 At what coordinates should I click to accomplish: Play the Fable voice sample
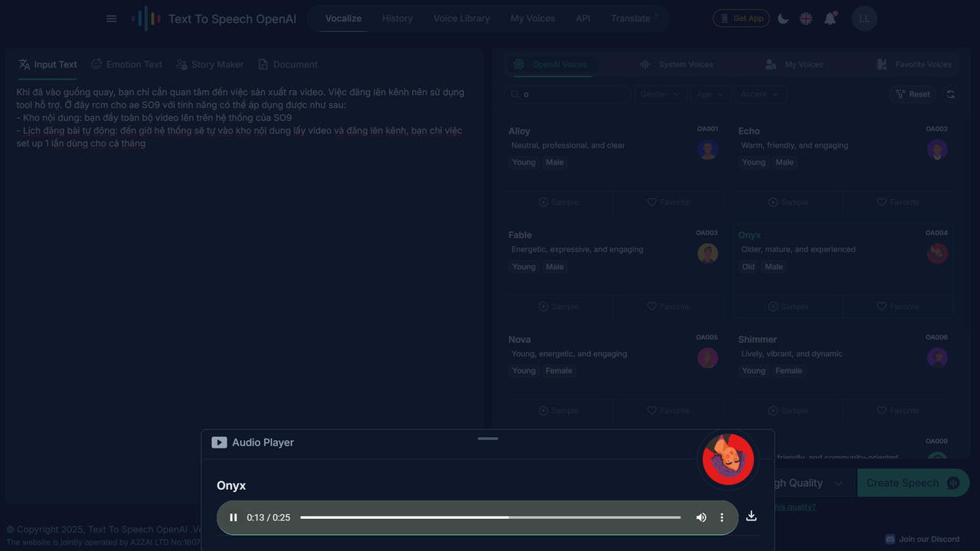click(558, 306)
